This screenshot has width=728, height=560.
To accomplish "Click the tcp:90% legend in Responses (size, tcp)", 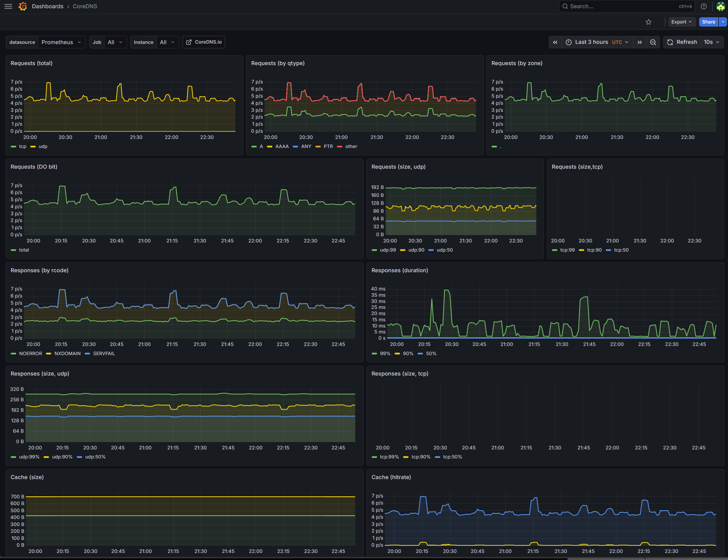I will tap(421, 457).
